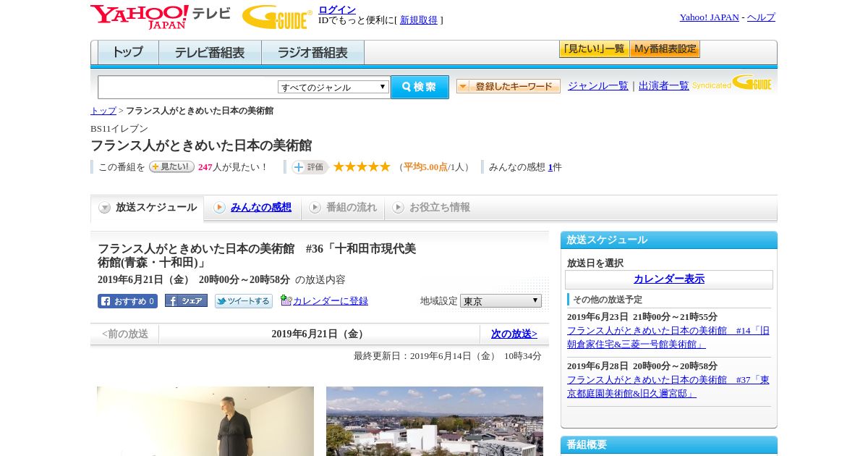
Task: Click the カレンダーに登録 link
Action: click(x=331, y=301)
